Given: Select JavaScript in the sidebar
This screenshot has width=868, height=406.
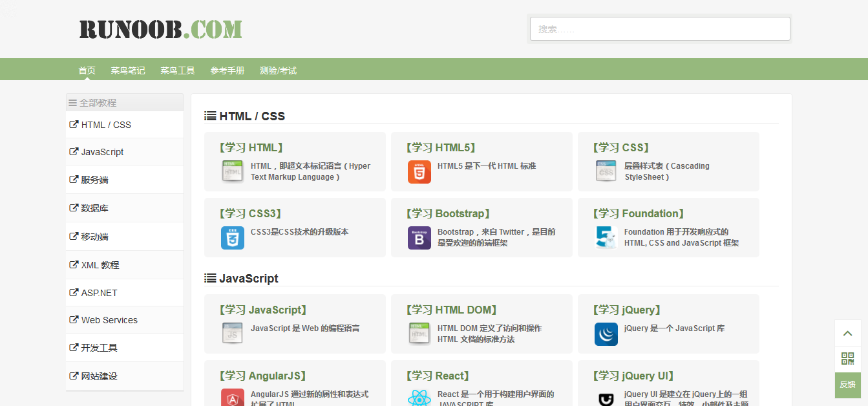Looking at the screenshot, I should click(125, 152).
